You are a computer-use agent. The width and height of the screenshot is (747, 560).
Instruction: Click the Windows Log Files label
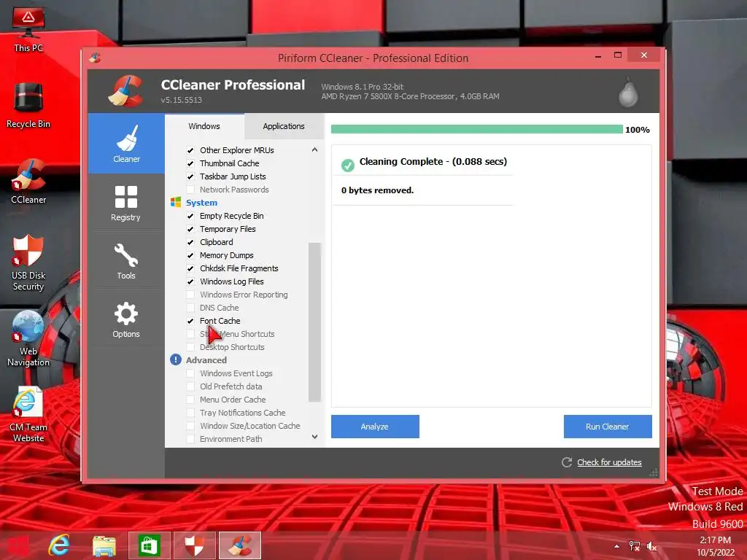tap(232, 281)
